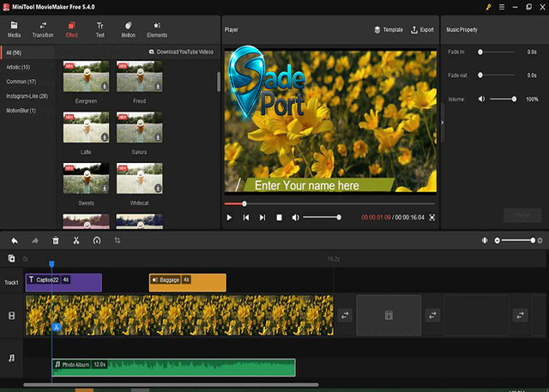Viewport: 549px width, 392px height.
Task: Open the Elements tab
Action: coord(157,30)
